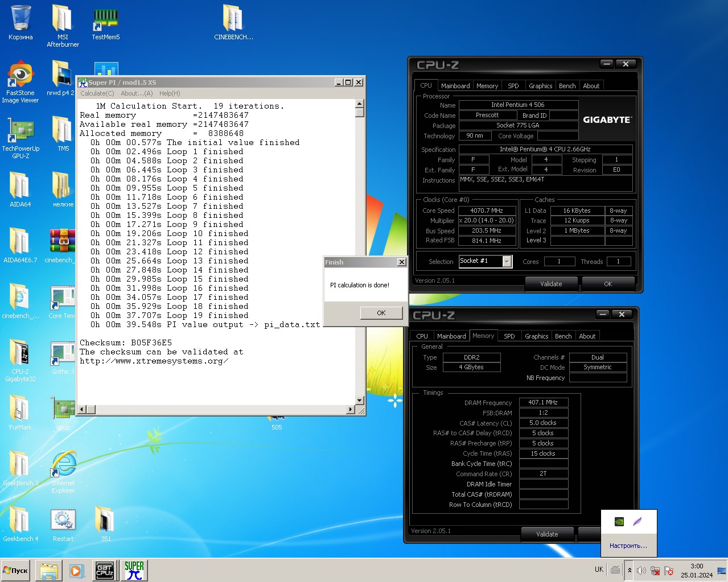This screenshot has width=728, height=582.
Task: Select CPU tab in lower CPU-Z window
Action: pos(422,336)
